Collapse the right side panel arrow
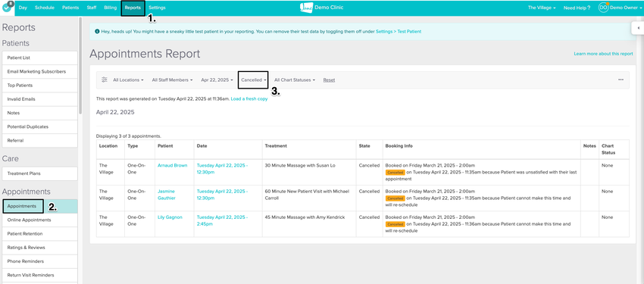The height and width of the screenshot is (284, 644). [638, 28]
